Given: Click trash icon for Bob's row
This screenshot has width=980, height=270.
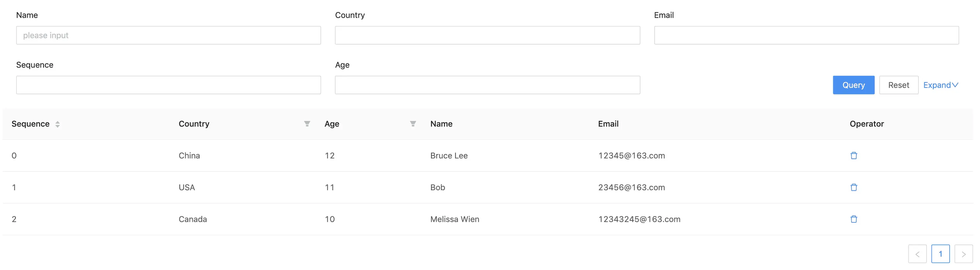Looking at the screenshot, I should (853, 187).
